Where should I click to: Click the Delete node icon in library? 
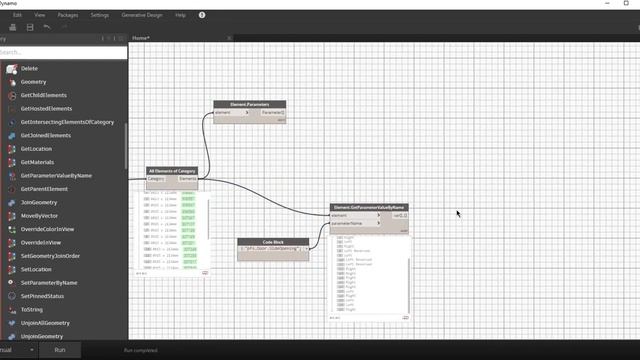(x=11, y=69)
